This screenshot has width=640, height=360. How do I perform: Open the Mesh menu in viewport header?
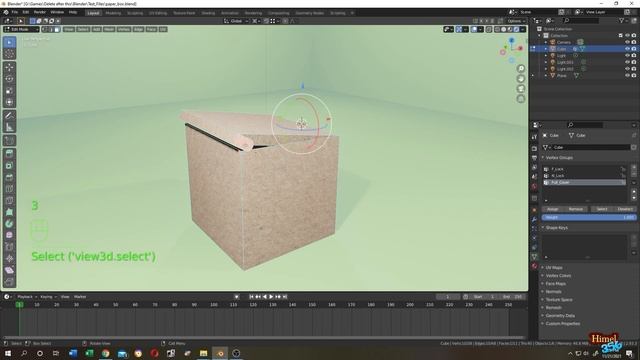click(x=109, y=29)
